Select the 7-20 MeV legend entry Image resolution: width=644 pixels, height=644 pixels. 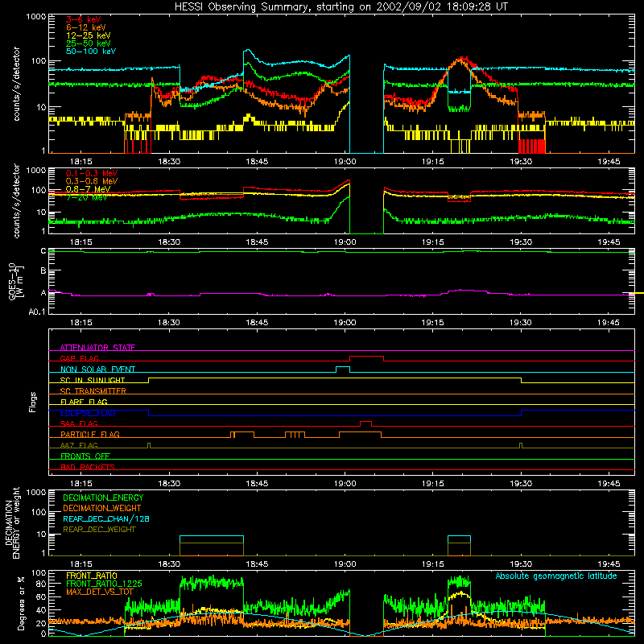[86, 197]
